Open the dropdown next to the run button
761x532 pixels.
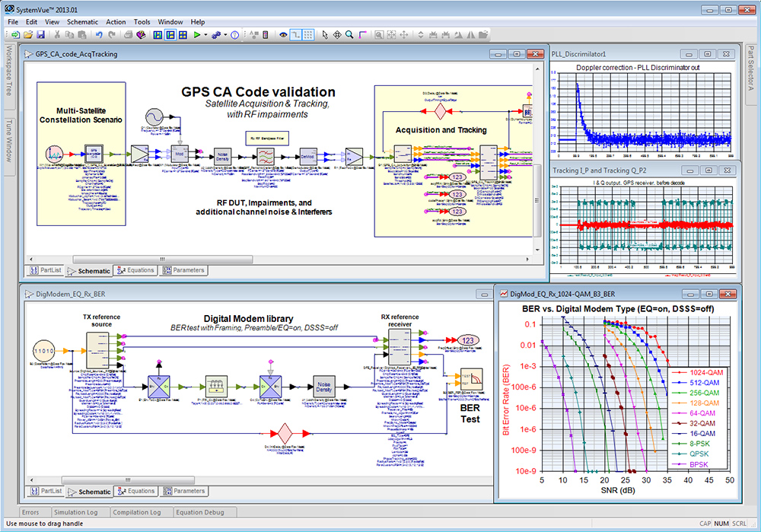click(x=205, y=34)
